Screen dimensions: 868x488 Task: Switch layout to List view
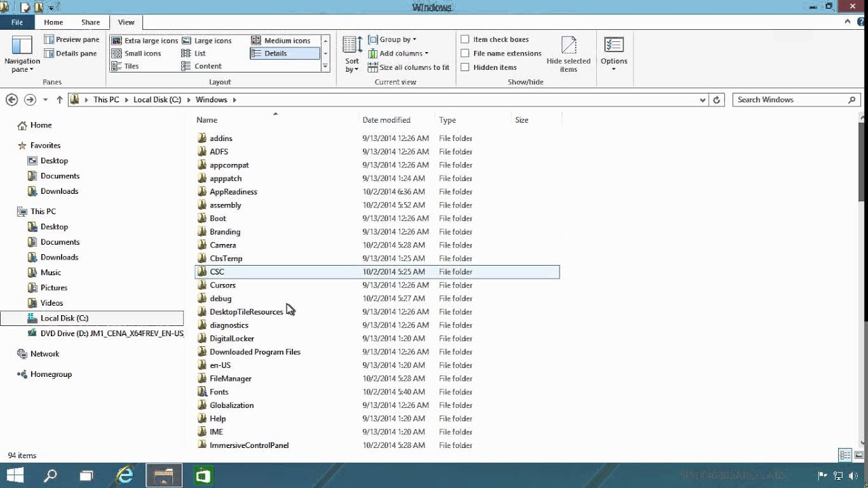(194, 54)
